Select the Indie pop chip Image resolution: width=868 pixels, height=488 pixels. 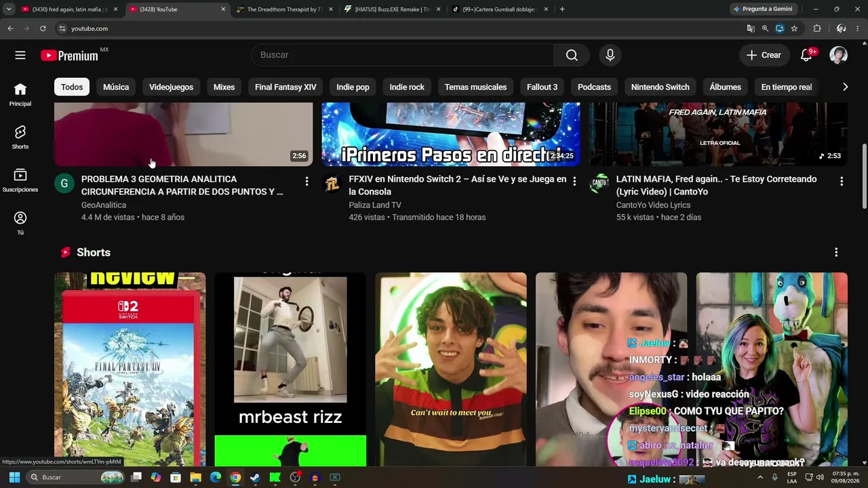click(353, 87)
